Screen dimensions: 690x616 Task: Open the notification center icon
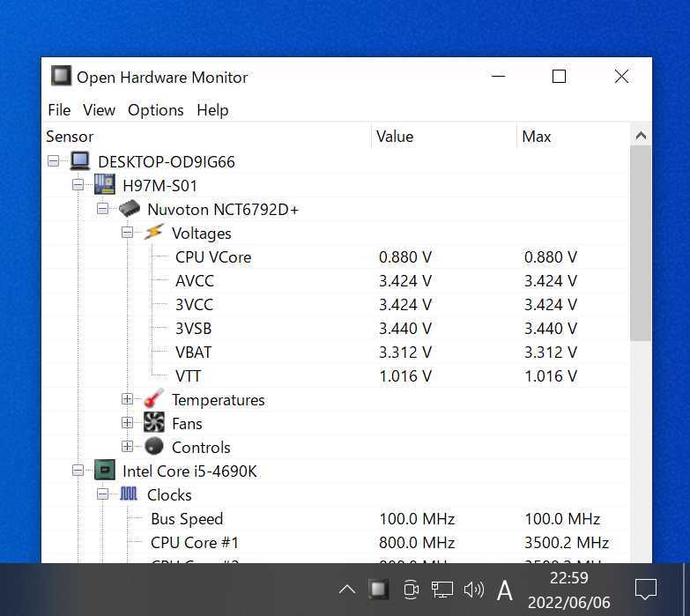click(x=646, y=590)
